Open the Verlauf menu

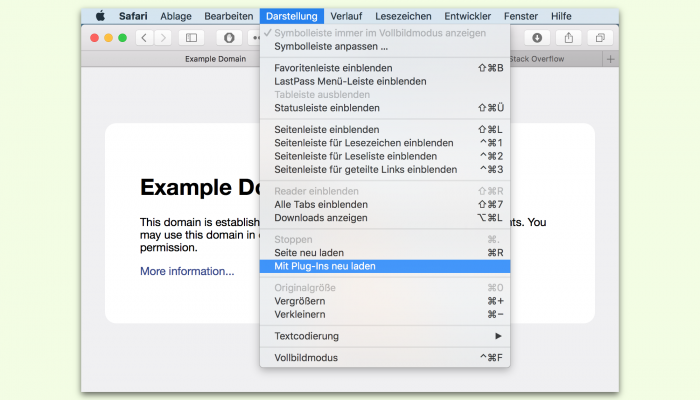pyautogui.click(x=346, y=16)
